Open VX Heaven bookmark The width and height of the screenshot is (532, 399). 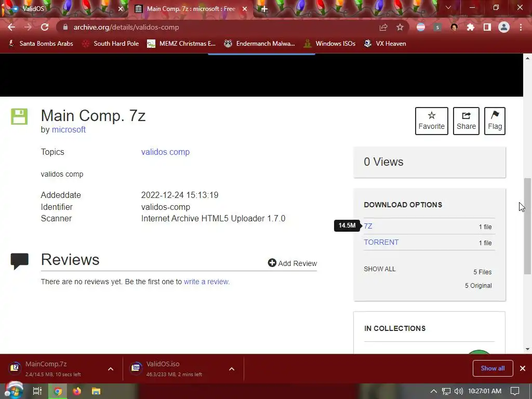coord(385,44)
